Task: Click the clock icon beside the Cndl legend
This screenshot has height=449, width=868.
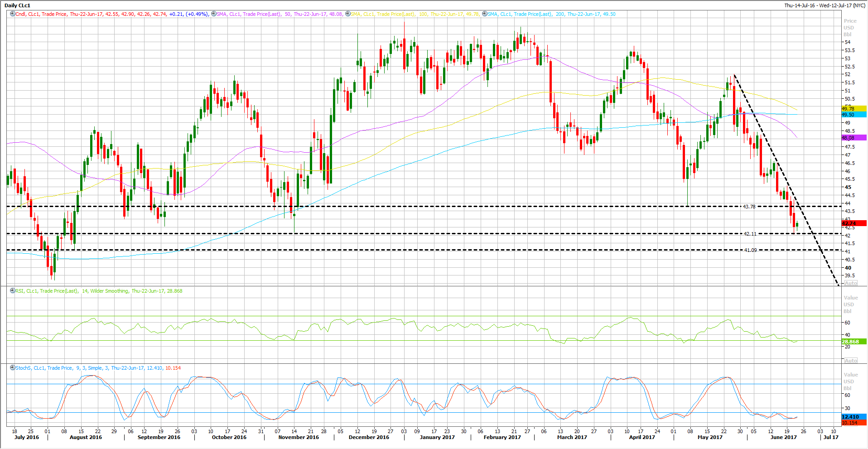Action: [13, 14]
